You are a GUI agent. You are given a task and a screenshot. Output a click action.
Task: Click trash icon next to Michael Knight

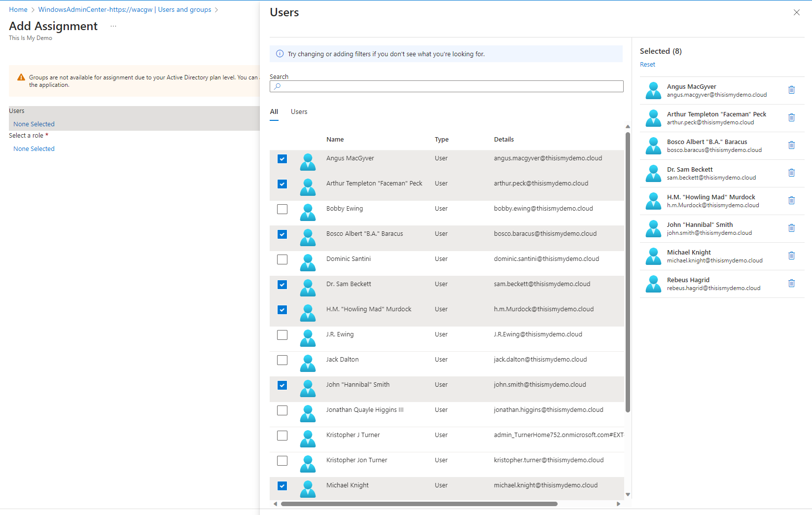pos(791,256)
